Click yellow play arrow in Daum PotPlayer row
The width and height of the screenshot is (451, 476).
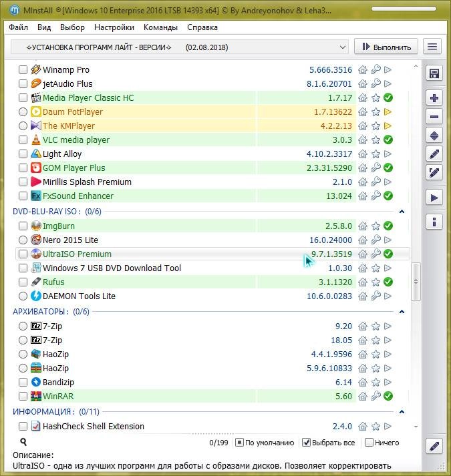coord(388,111)
